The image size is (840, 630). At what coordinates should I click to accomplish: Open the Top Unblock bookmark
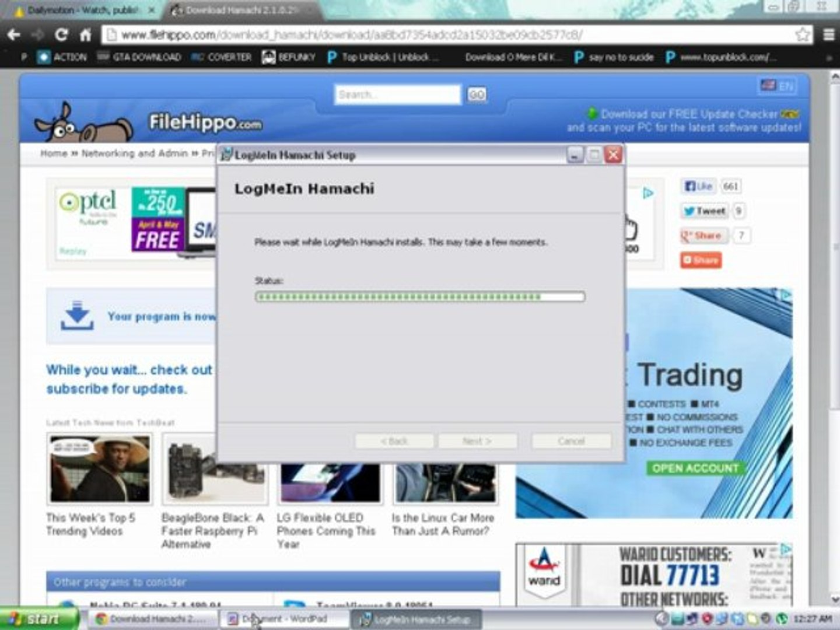(x=383, y=57)
